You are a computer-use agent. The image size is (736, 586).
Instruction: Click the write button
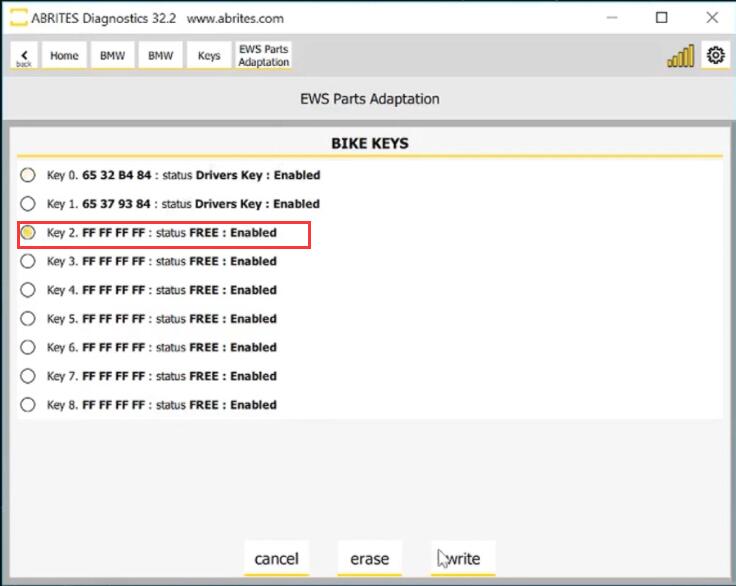(x=463, y=559)
